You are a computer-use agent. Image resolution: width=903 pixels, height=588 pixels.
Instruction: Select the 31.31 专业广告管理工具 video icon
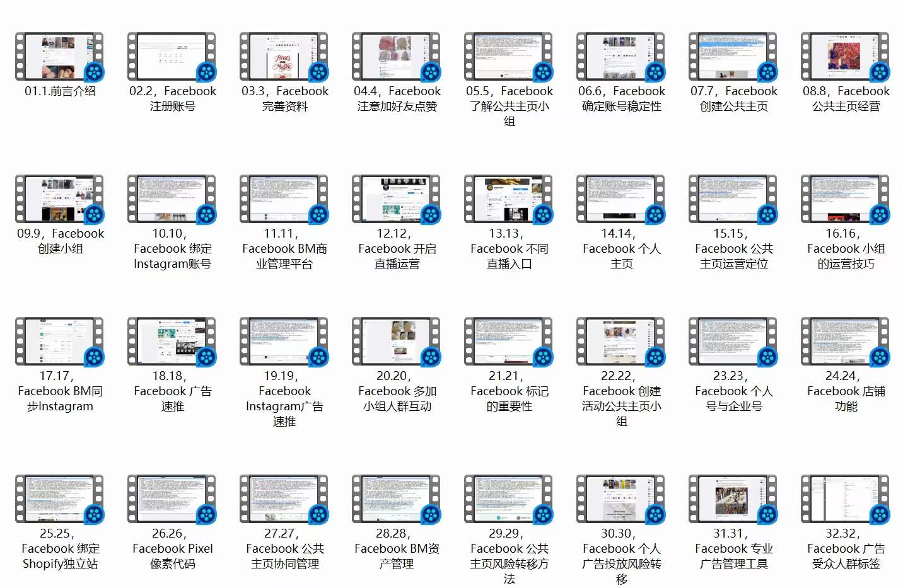[733, 499]
